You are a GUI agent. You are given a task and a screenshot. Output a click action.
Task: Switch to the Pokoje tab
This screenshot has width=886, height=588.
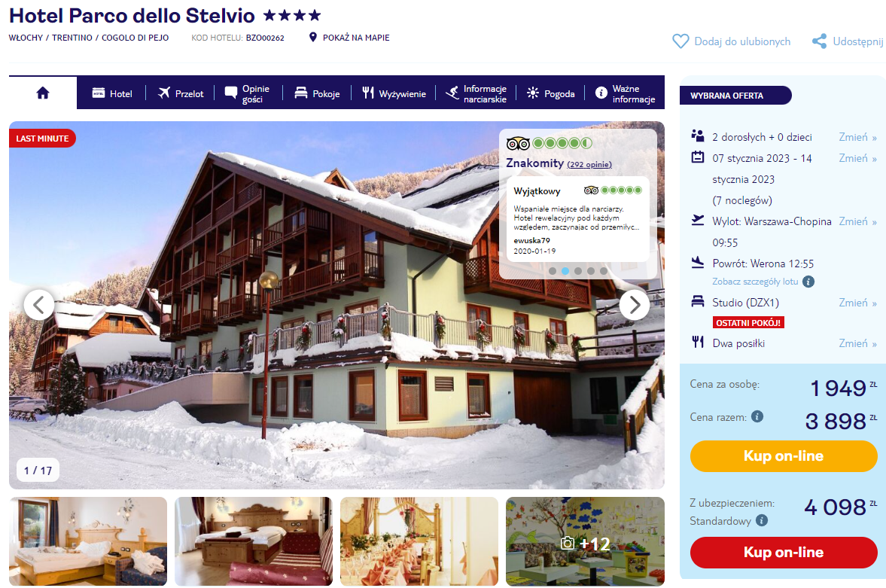(317, 93)
